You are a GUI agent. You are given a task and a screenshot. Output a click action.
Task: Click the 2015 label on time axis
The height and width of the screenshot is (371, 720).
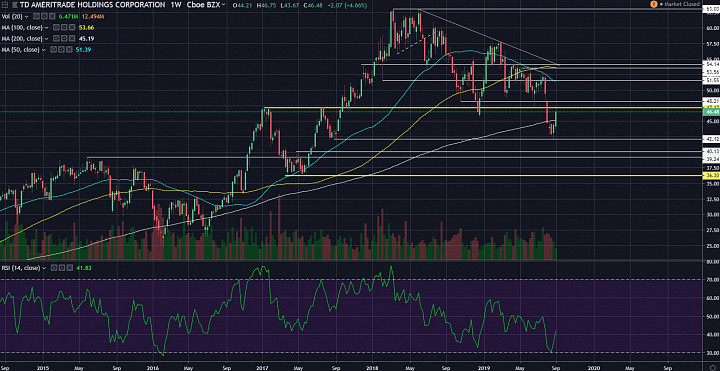point(43,367)
